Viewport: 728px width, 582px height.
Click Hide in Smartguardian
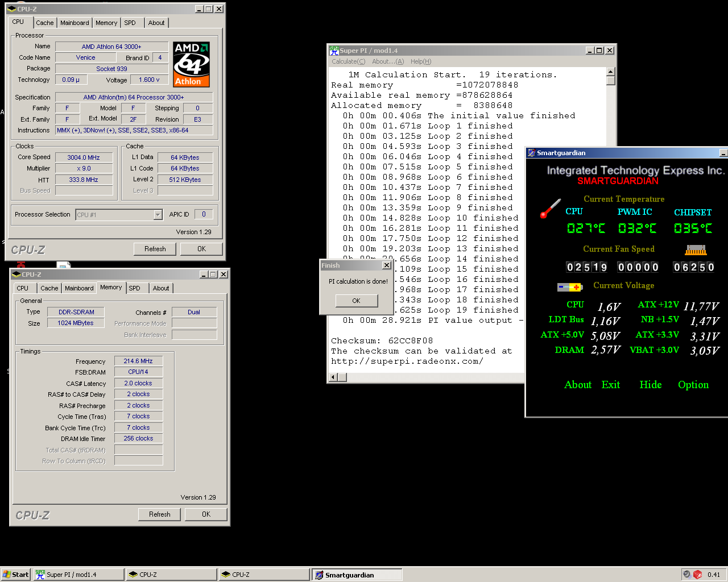click(651, 385)
